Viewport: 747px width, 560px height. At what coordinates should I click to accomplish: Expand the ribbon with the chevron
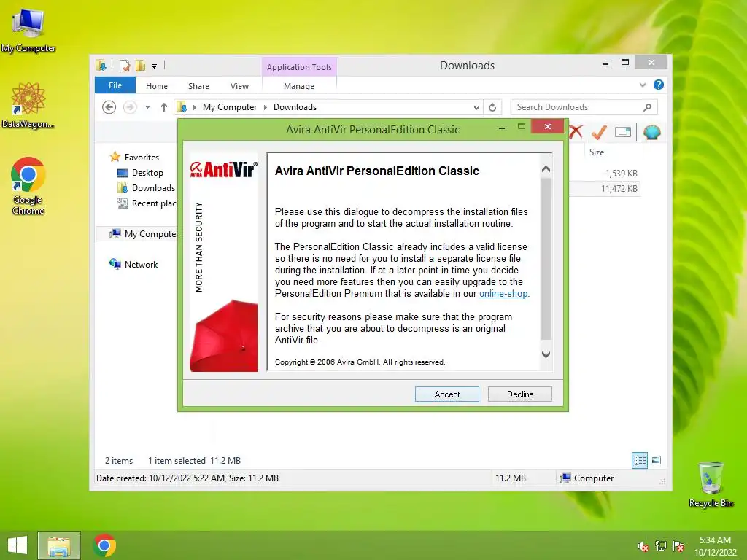642,85
